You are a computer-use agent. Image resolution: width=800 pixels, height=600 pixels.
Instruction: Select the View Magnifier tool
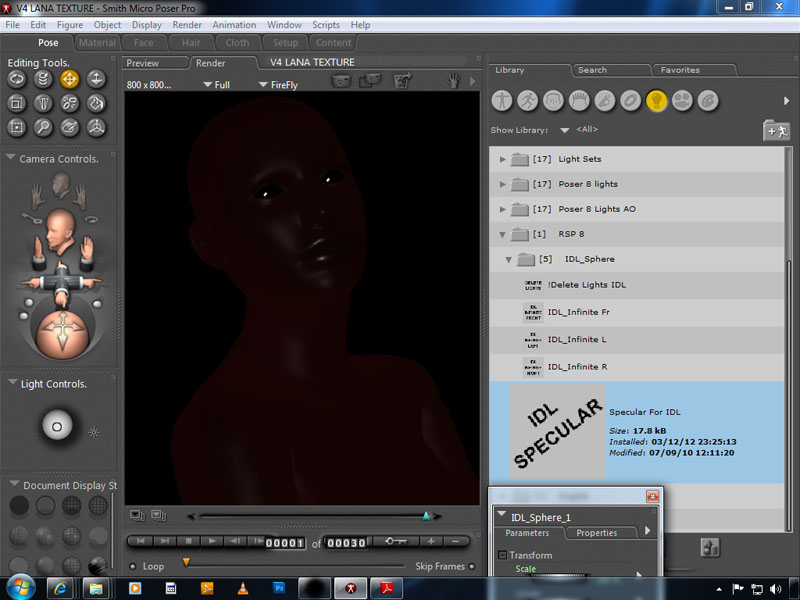tap(43, 128)
